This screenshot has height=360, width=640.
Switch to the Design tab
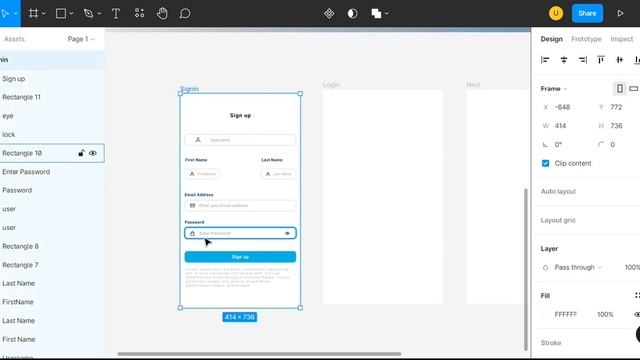[551, 39]
